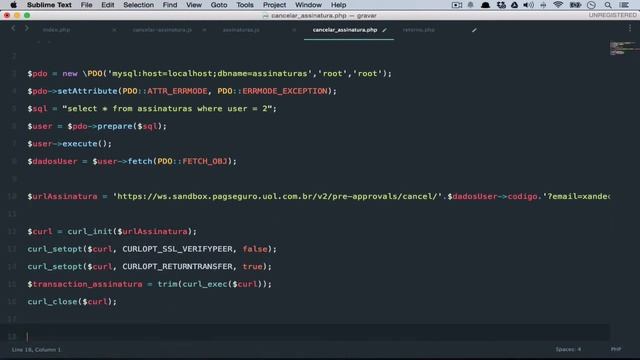Screen dimensions: 640x360
Task: Switch to the cancelar-assinatura.js tab
Action: pos(162,30)
